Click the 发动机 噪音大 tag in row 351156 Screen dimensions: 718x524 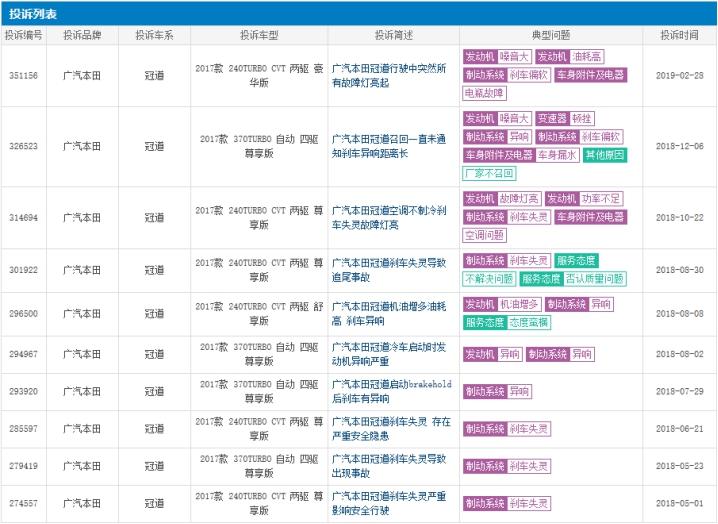pyautogui.click(x=497, y=57)
